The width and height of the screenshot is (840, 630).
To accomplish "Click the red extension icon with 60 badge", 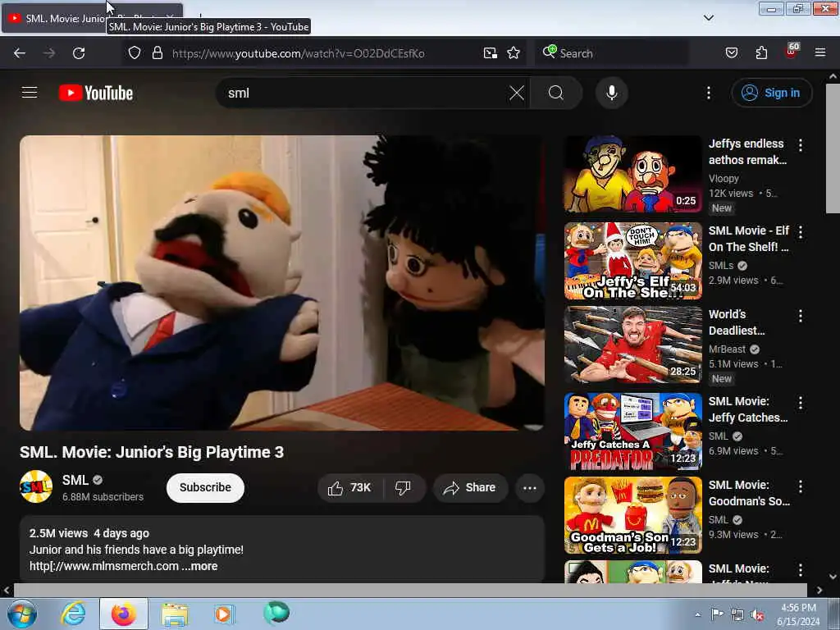I will pos(792,52).
